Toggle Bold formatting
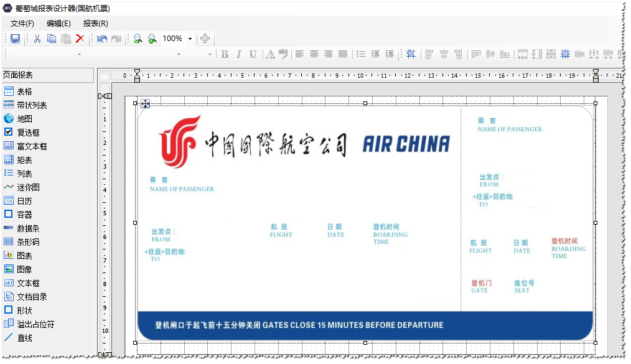Viewport: 631px width, 364px height. (x=225, y=54)
